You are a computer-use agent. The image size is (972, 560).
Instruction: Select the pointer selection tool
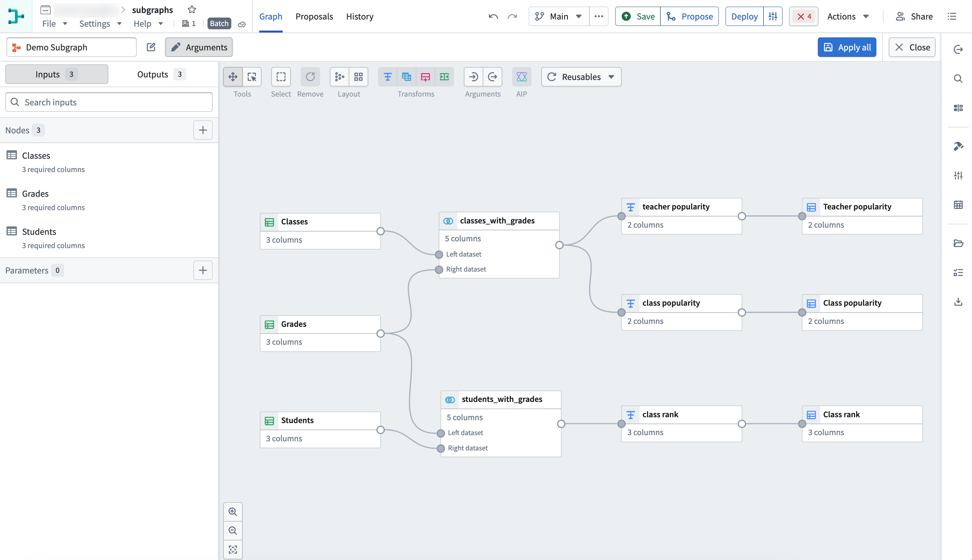coord(252,77)
